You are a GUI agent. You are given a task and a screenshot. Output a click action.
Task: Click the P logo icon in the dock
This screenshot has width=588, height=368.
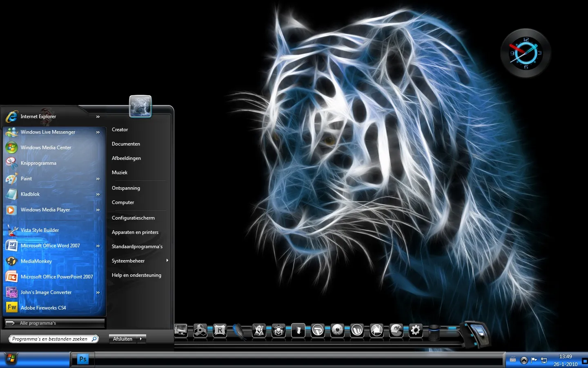318,330
